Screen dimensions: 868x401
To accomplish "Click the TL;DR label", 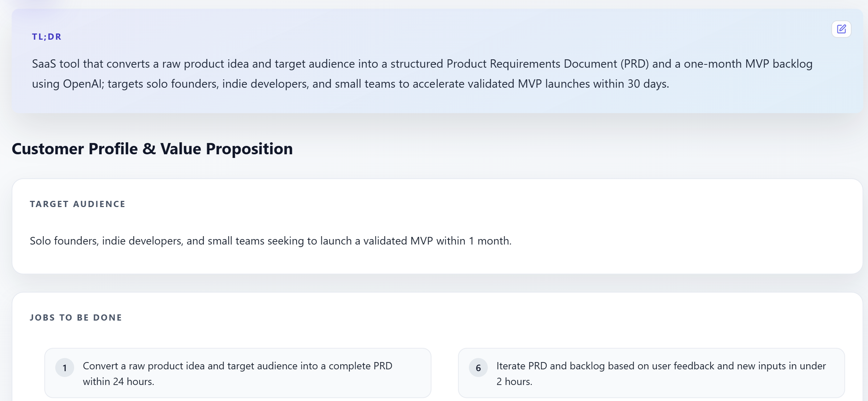I will [x=47, y=37].
